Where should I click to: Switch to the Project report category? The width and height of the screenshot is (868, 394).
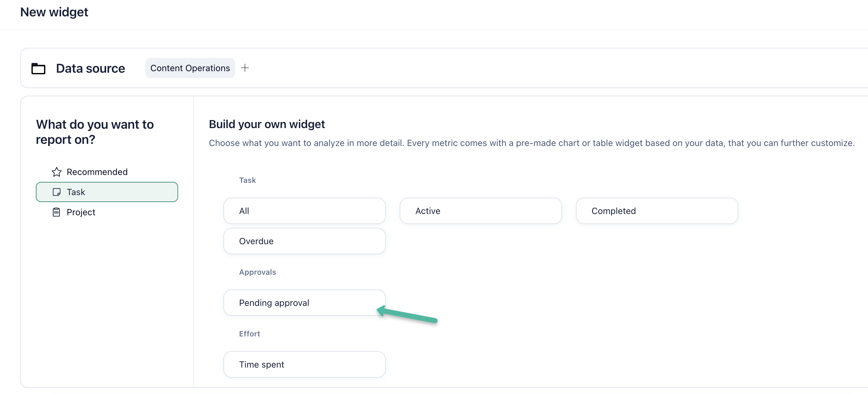point(81,212)
